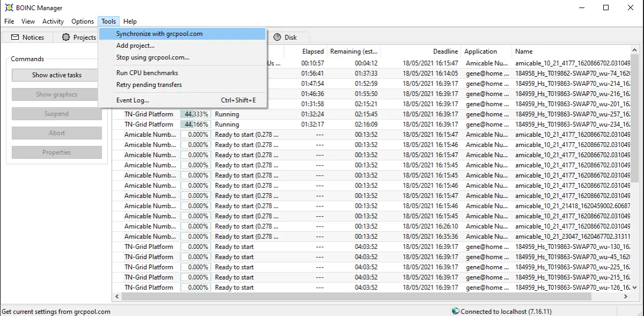Click the horizontal scrollbar right arrow
The height and width of the screenshot is (316, 644).
pyautogui.click(x=625, y=297)
